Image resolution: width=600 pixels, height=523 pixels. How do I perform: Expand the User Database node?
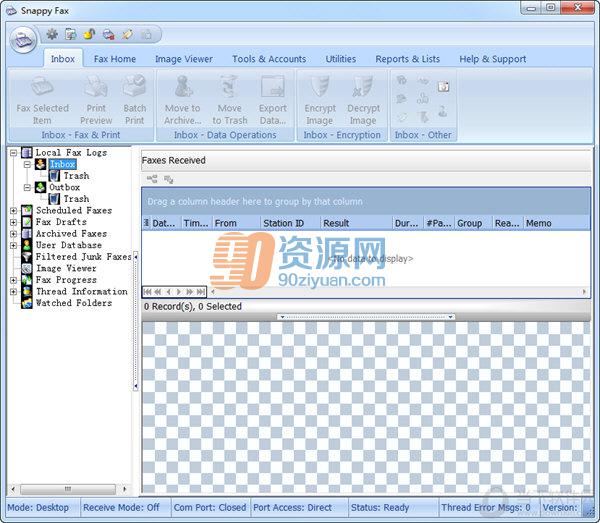click(13, 245)
